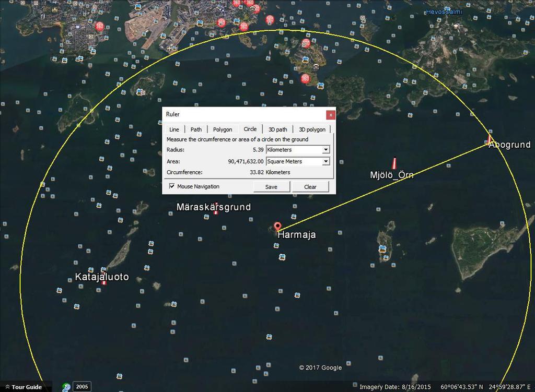Click the latitude 60°06'43.53" N readout
Viewport: 535px width, 392px height.
pos(462,387)
